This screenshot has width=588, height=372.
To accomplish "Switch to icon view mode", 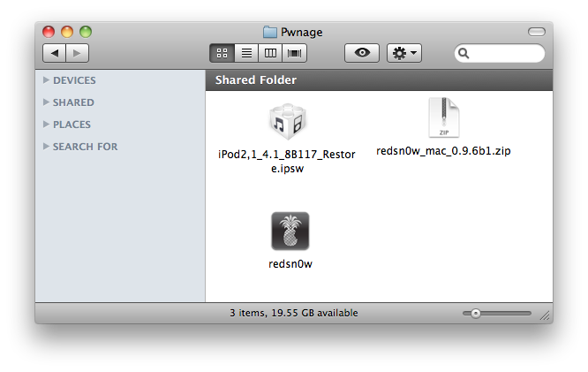I will tap(222, 54).
